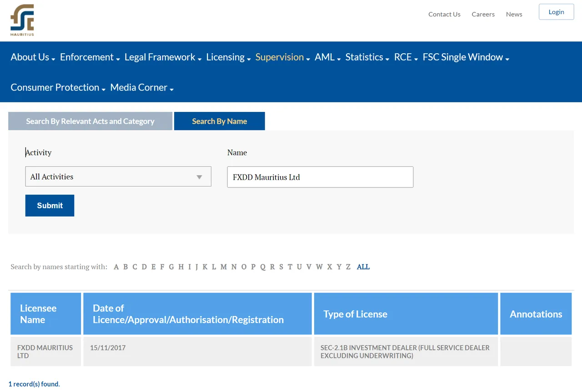Filter names starting with letter C
Image resolution: width=582 pixels, height=392 pixels.
[135, 267]
